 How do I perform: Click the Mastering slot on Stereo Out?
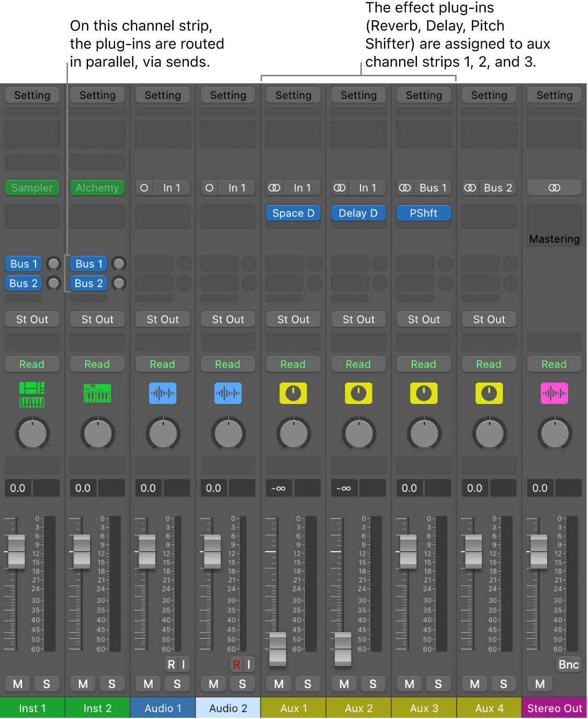tap(554, 239)
